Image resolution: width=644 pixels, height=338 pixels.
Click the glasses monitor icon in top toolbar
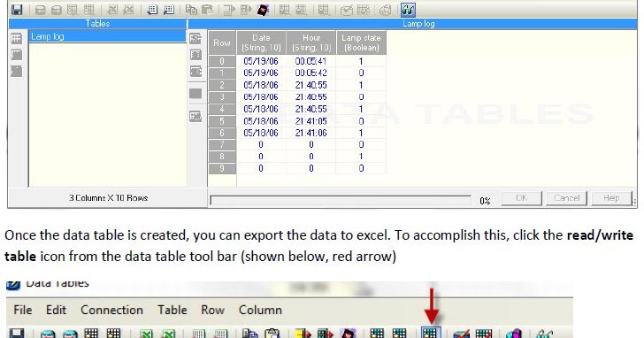408,10
